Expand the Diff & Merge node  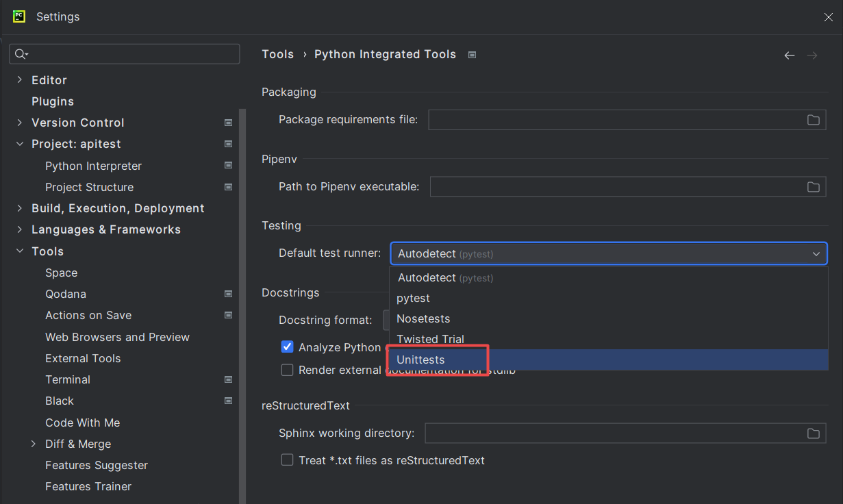(34, 444)
